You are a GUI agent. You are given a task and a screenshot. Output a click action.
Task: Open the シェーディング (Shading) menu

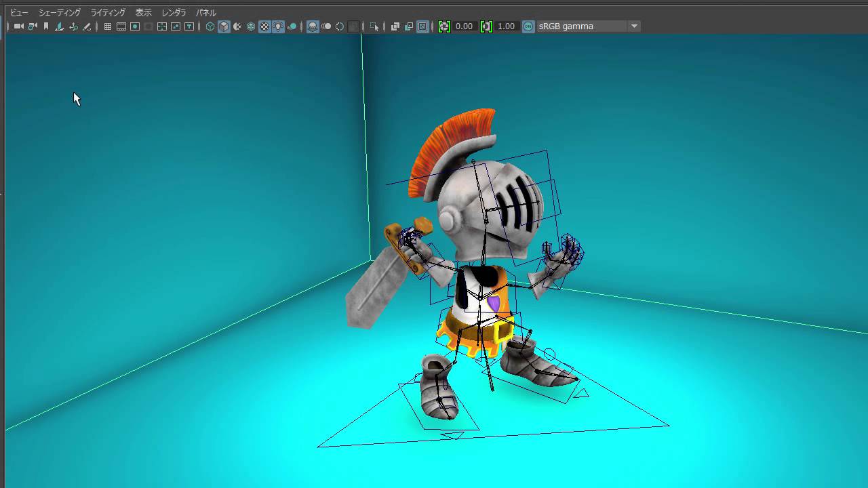point(60,12)
